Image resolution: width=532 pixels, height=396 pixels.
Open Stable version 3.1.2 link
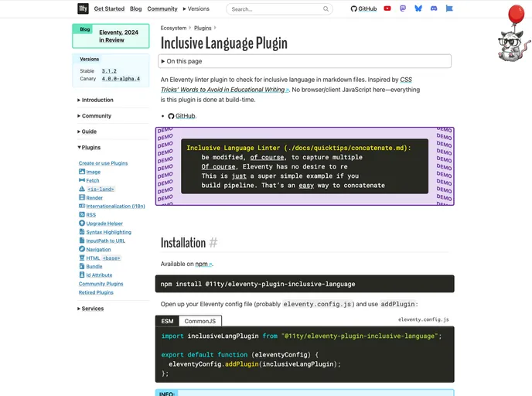(x=109, y=71)
